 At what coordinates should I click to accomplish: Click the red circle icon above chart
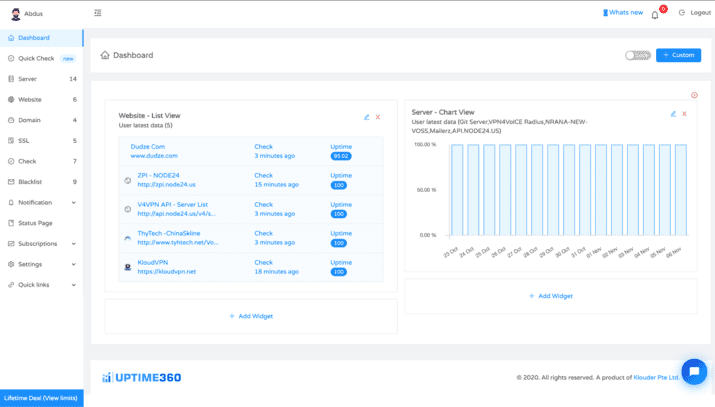click(x=694, y=96)
